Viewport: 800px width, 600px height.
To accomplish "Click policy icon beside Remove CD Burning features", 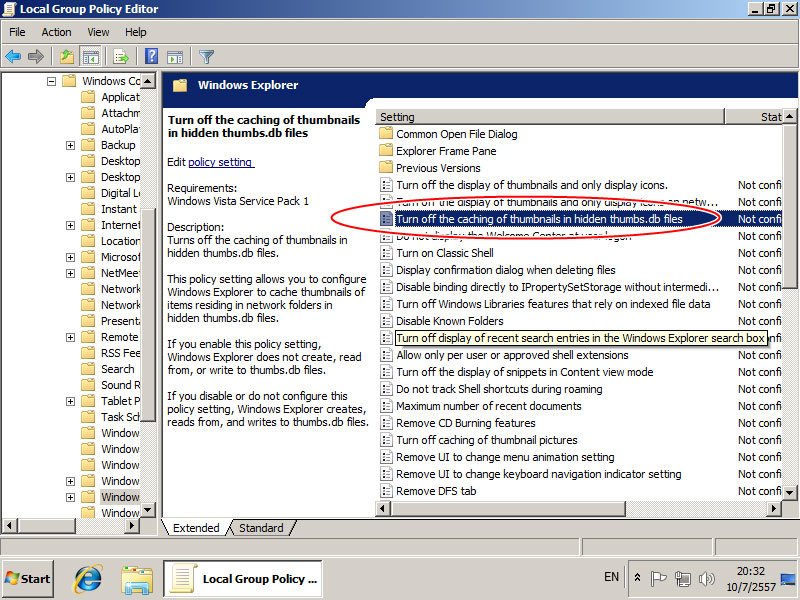I will (x=386, y=423).
